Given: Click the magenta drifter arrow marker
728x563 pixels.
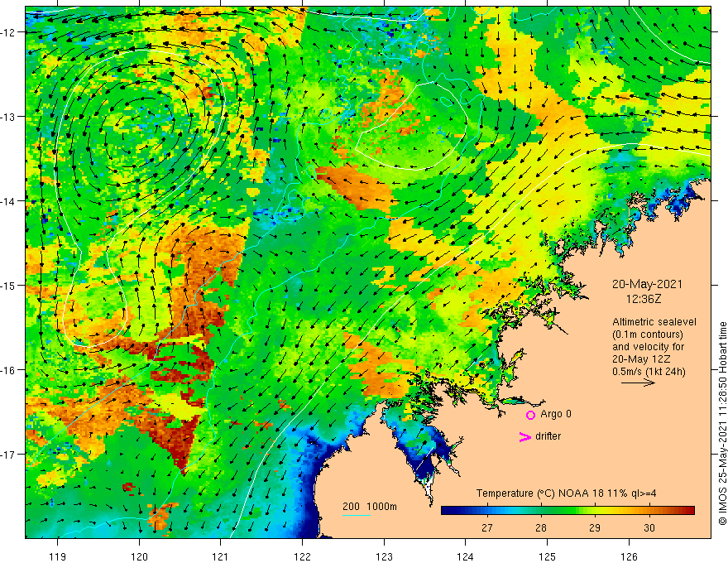Looking at the screenshot, I should click(x=524, y=436).
